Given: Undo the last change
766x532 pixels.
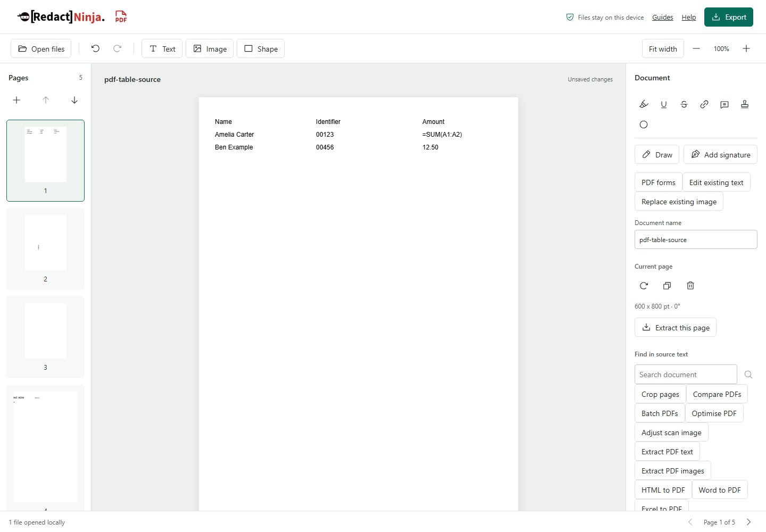Looking at the screenshot, I should click(96, 48).
